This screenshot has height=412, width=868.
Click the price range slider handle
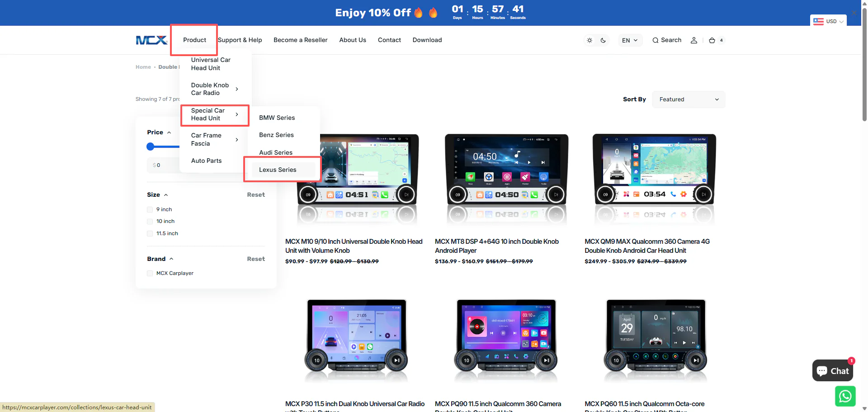click(x=151, y=147)
